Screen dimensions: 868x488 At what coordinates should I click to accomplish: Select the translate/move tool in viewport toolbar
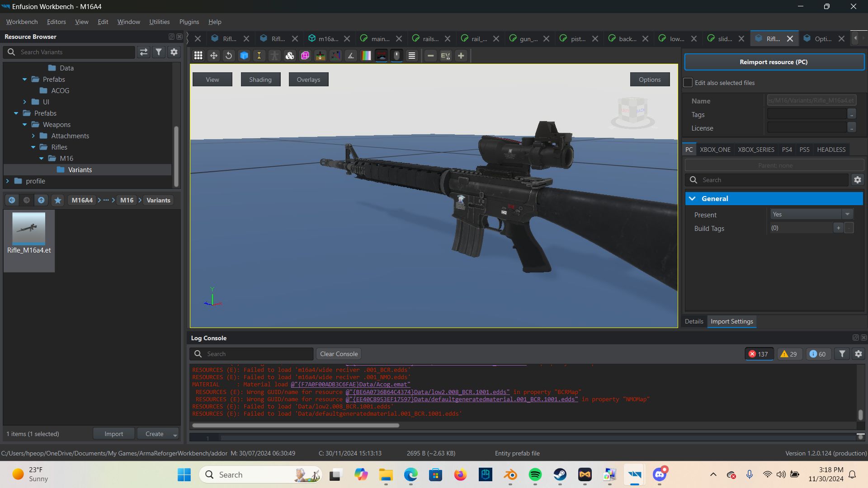click(213, 56)
